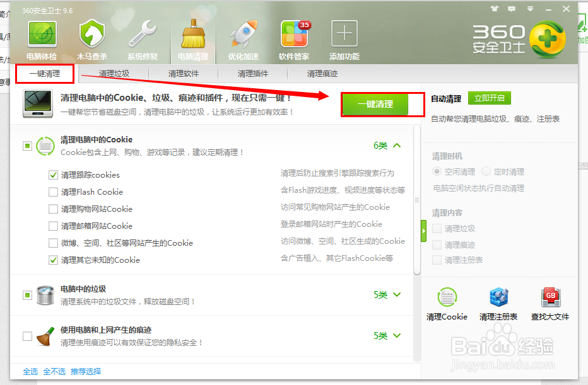The image size is (588, 385).
Task: Toggle 清理电脑中的Cookie category checkbox
Action: pos(27,146)
